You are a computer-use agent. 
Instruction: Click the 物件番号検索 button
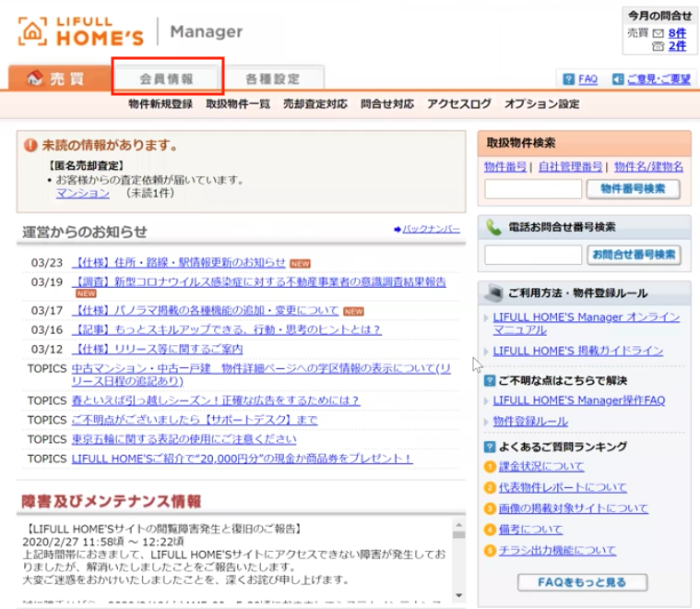(633, 189)
